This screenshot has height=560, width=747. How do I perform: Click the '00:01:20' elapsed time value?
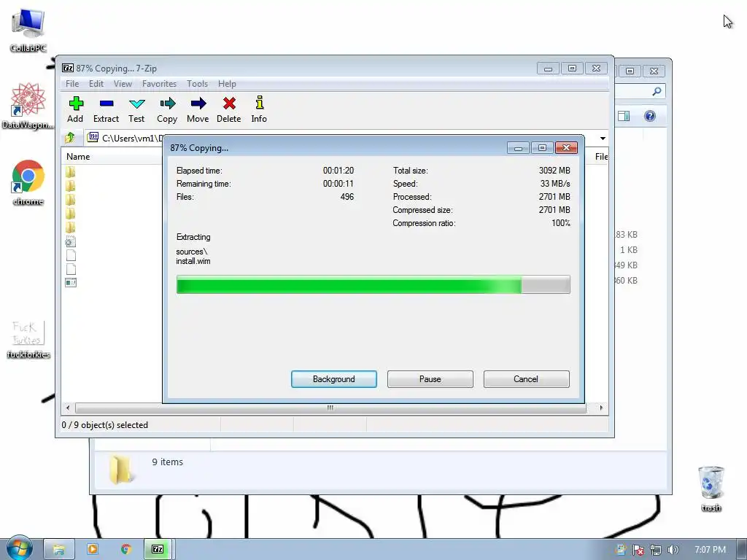coord(338,171)
